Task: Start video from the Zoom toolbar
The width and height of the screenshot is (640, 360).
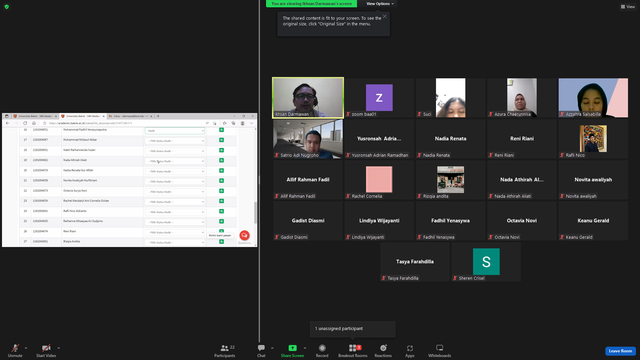Action: pyautogui.click(x=46, y=350)
